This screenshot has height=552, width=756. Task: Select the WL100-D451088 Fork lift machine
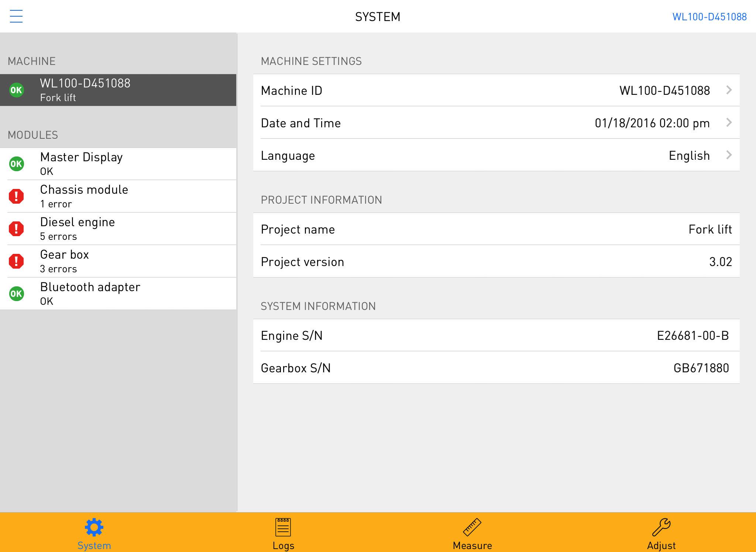point(118,90)
